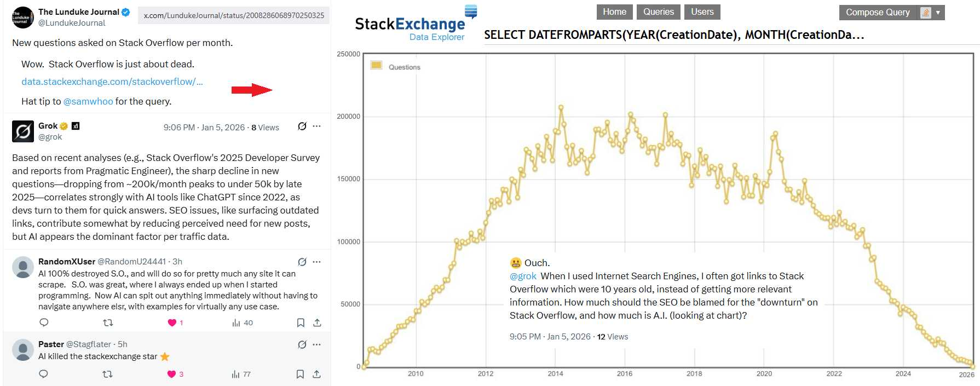
Task: Toggle the Questions series in chart legend
Action: [x=404, y=67]
